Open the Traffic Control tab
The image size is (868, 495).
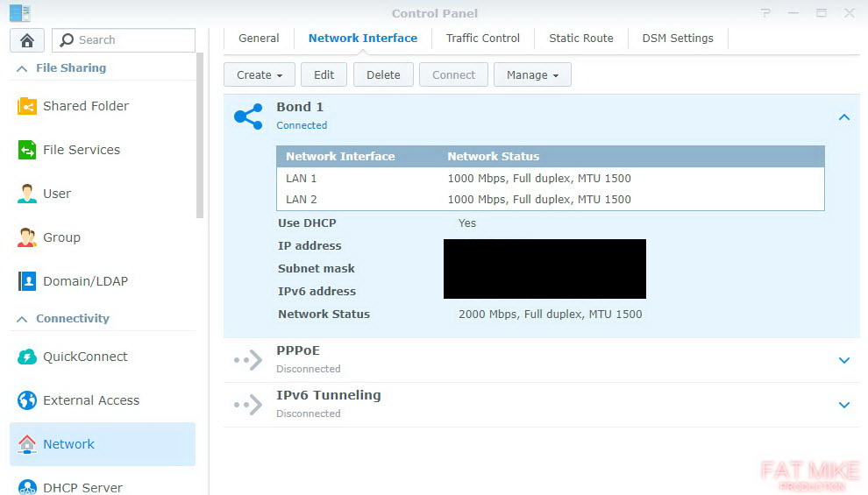[x=483, y=39]
